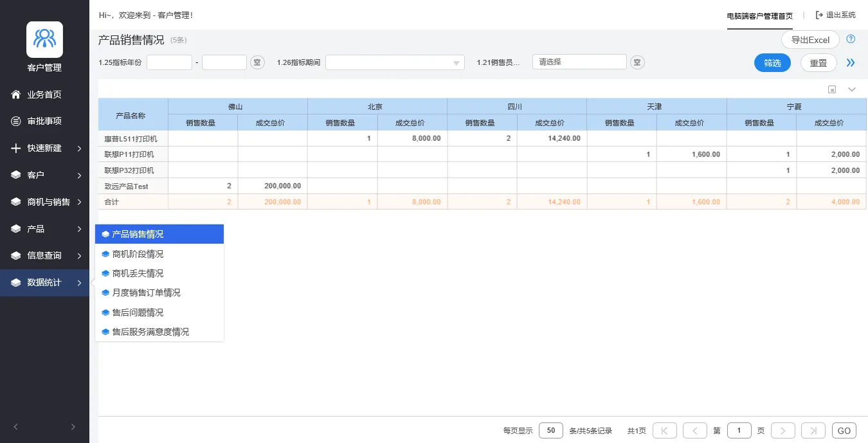This screenshot has width=868, height=443.
Task: Export data with 导出Excel button
Action: click(810, 40)
